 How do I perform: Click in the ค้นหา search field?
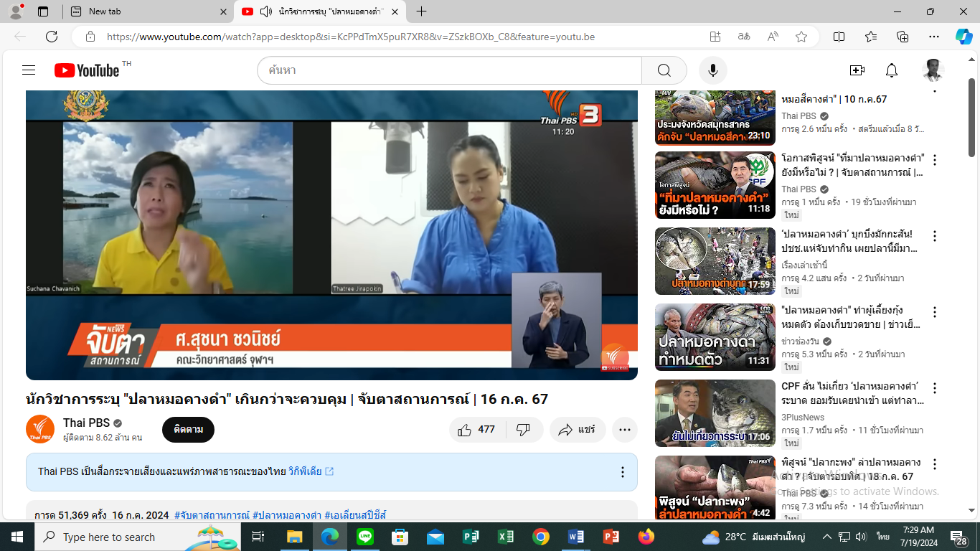click(449, 70)
